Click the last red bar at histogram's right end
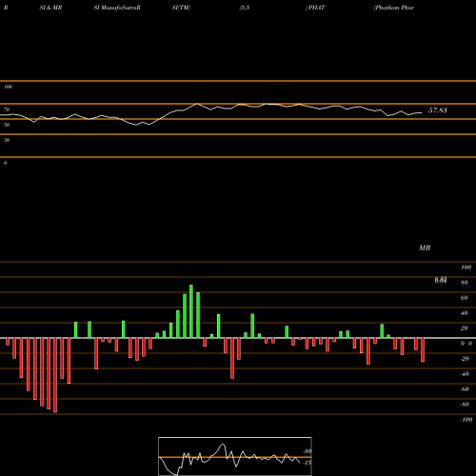The height and width of the screenshot is (476, 476). tap(423, 349)
